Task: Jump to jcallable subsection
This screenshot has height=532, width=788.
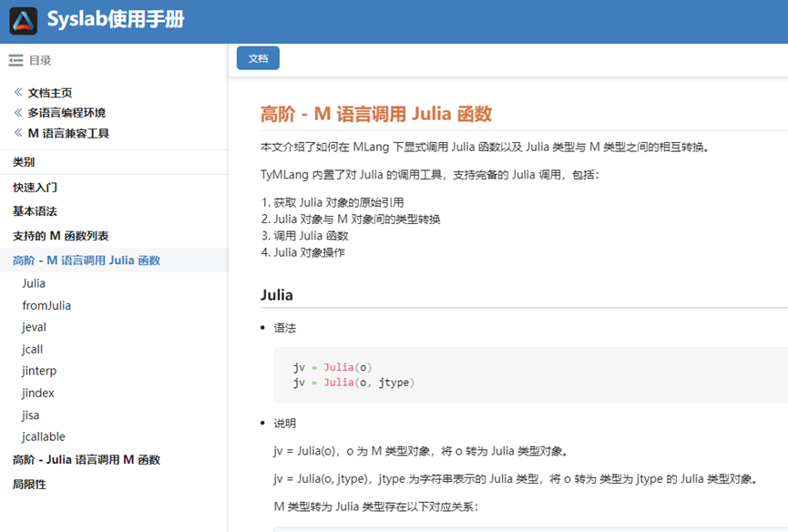Action: pyautogui.click(x=44, y=436)
